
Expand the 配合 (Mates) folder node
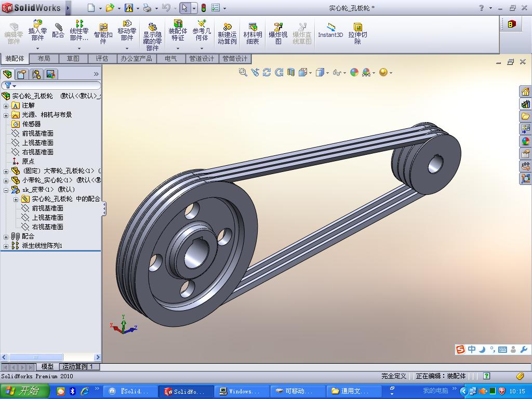pos(6,236)
